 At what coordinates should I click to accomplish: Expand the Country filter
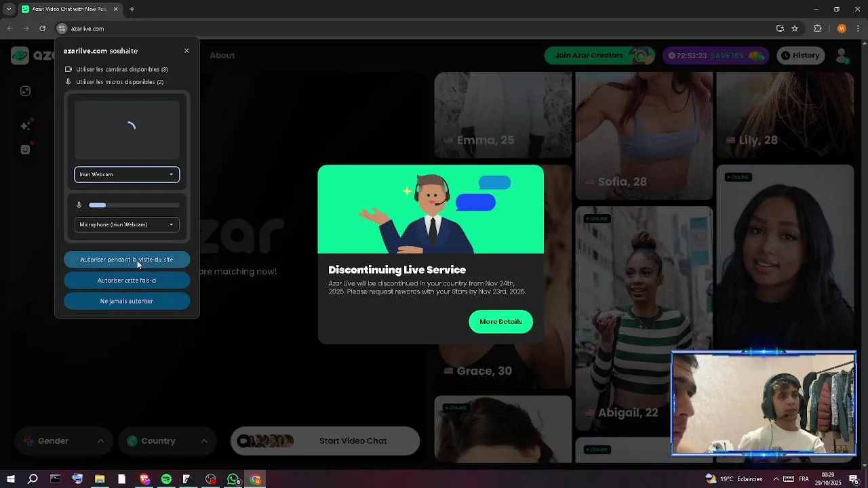point(167,441)
